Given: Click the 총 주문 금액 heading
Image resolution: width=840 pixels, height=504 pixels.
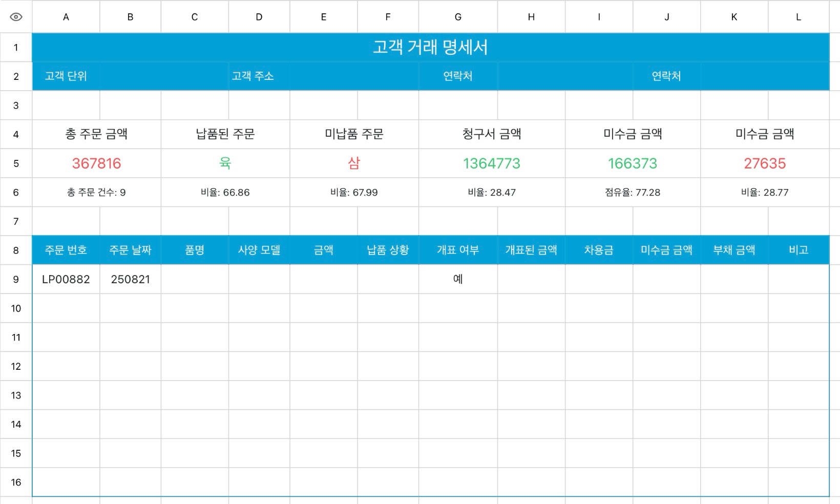Looking at the screenshot, I should pos(97,134).
